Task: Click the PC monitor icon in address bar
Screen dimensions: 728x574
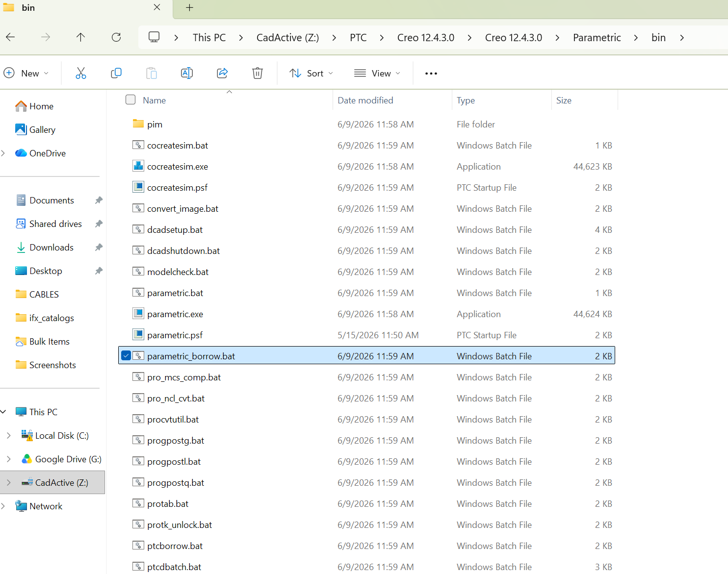Action: pos(154,37)
